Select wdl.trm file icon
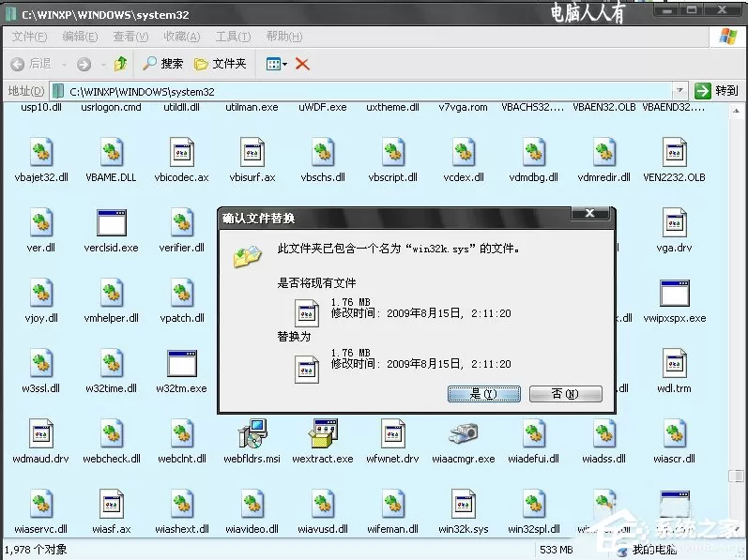Screen dimensions: 748x560 pos(675,363)
